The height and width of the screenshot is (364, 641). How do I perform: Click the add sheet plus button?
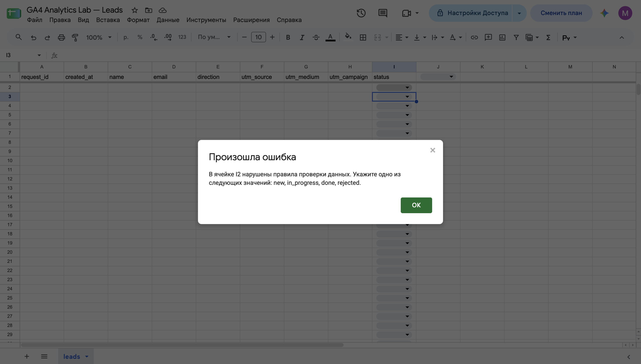pos(27,357)
